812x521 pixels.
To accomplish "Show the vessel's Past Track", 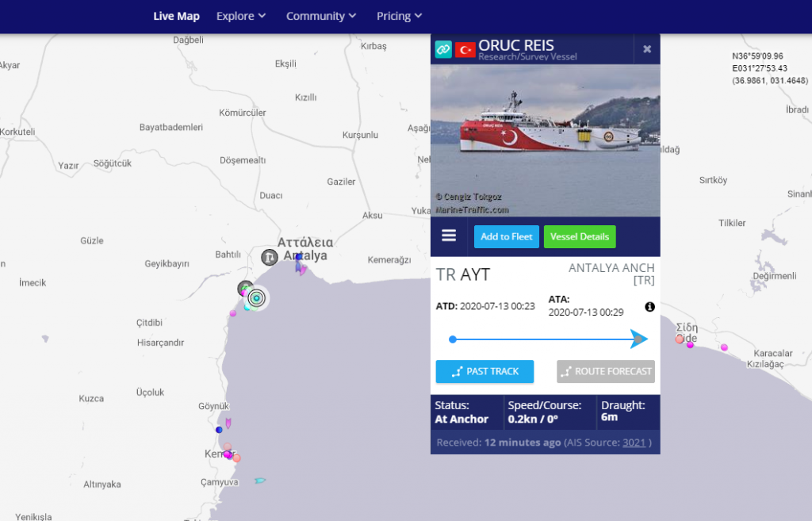I will [x=485, y=371].
